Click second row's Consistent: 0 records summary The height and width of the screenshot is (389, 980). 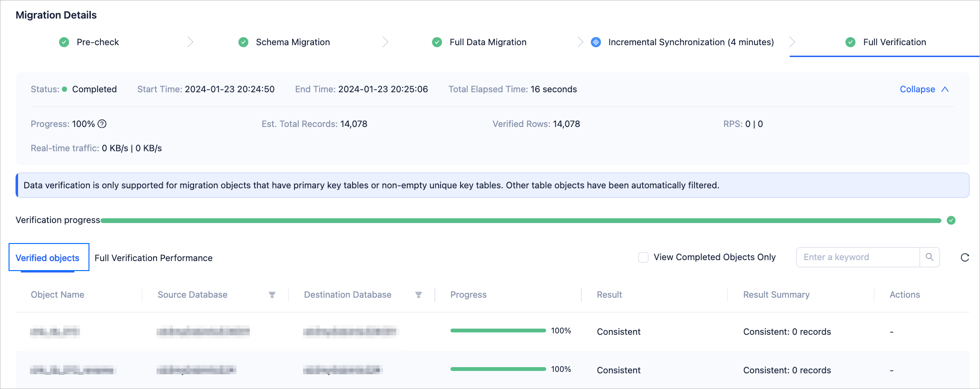point(787,370)
